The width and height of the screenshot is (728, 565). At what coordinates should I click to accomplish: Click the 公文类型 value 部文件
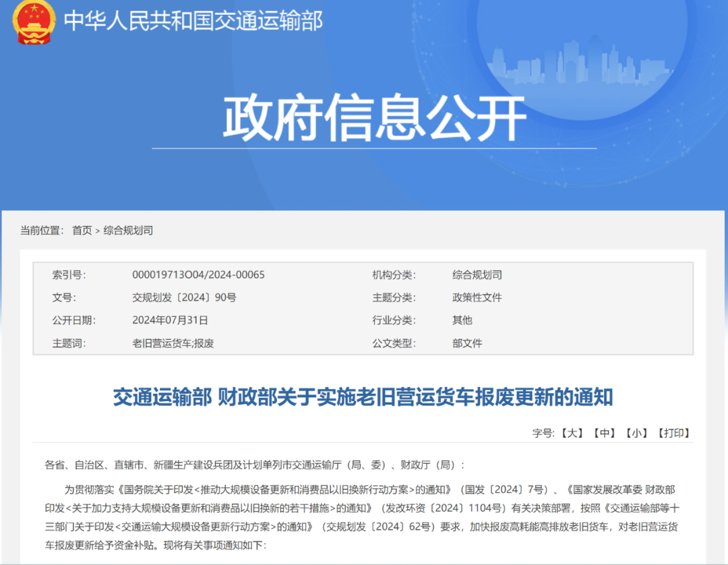467,343
